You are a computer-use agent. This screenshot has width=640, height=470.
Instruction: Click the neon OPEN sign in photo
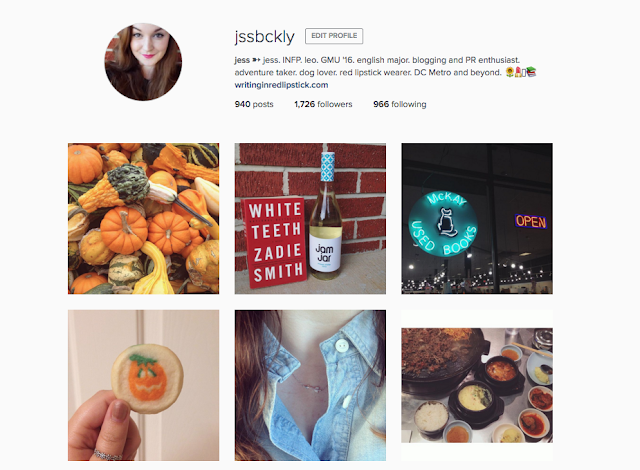[531, 222]
